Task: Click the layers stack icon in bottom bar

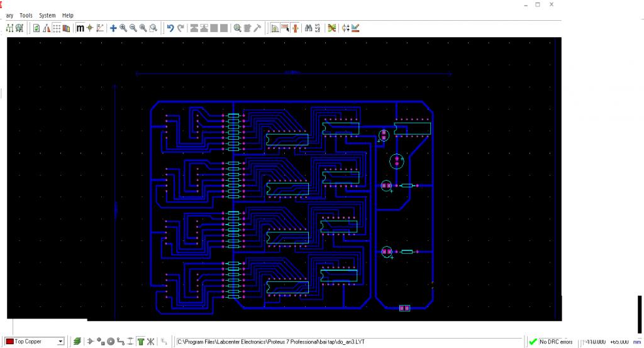Action: tap(77, 342)
